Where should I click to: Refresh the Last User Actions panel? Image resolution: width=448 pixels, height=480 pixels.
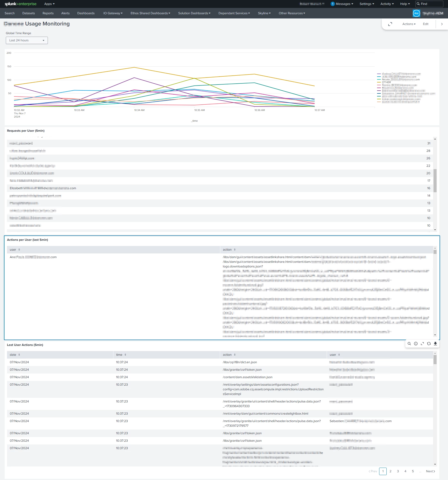pyautogui.click(x=429, y=344)
